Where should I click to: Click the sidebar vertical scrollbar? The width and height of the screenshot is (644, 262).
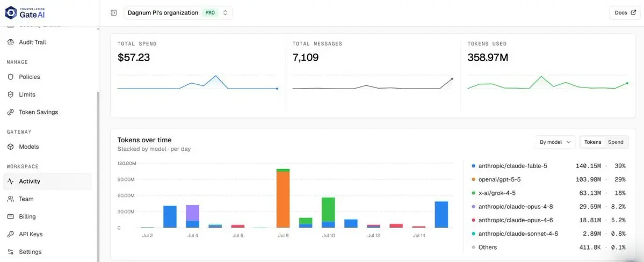[x=98, y=177]
